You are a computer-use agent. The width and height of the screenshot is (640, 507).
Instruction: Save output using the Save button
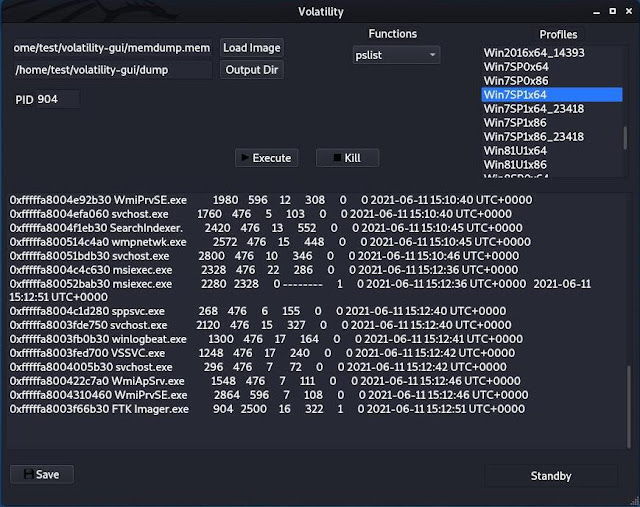coord(42,474)
